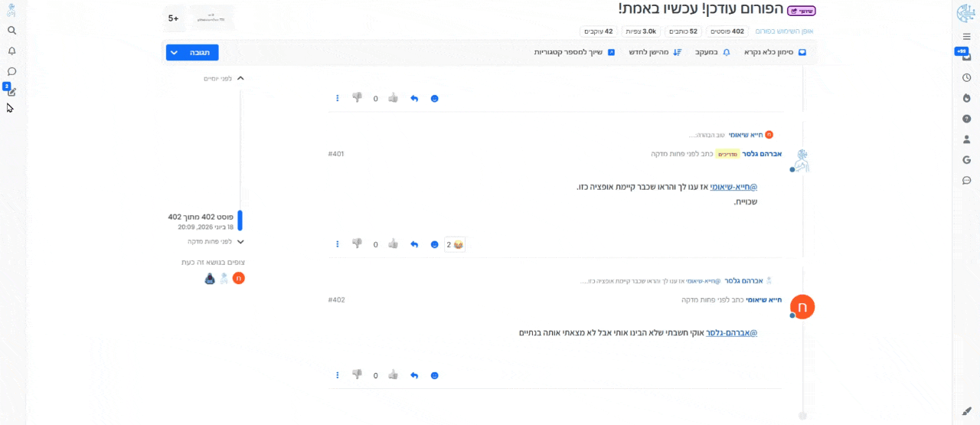Viewport: 980px width, 425px height.
Task: Open the hamburger categories menu icon
Action: pos(966,37)
